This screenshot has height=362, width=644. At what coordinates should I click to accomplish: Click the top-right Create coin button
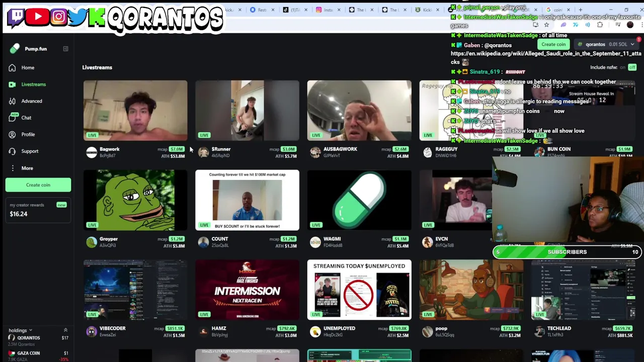tap(553, 44)
